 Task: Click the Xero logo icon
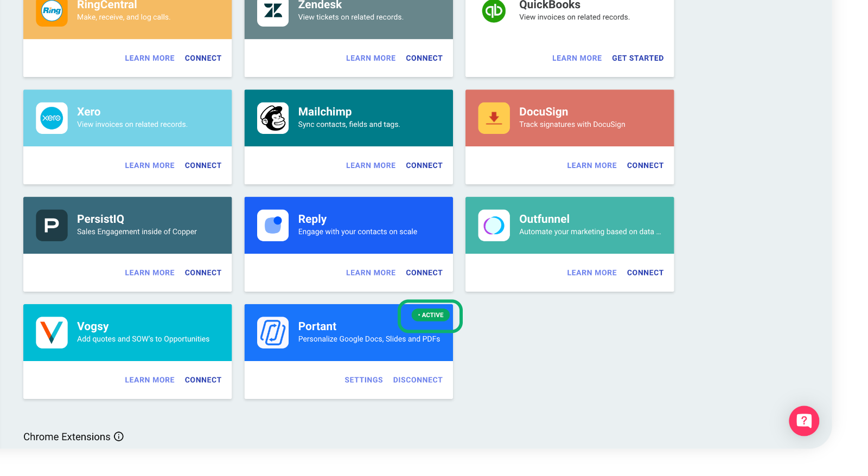click(52, 118)
